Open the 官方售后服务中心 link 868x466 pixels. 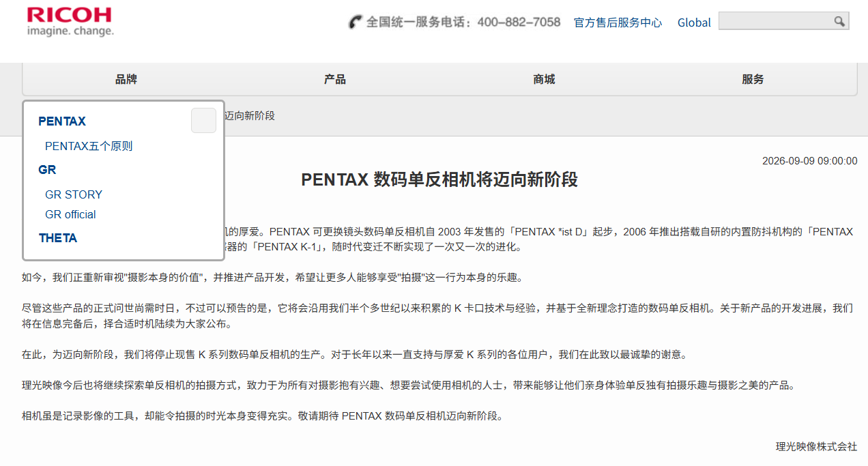tap(618, 23)
